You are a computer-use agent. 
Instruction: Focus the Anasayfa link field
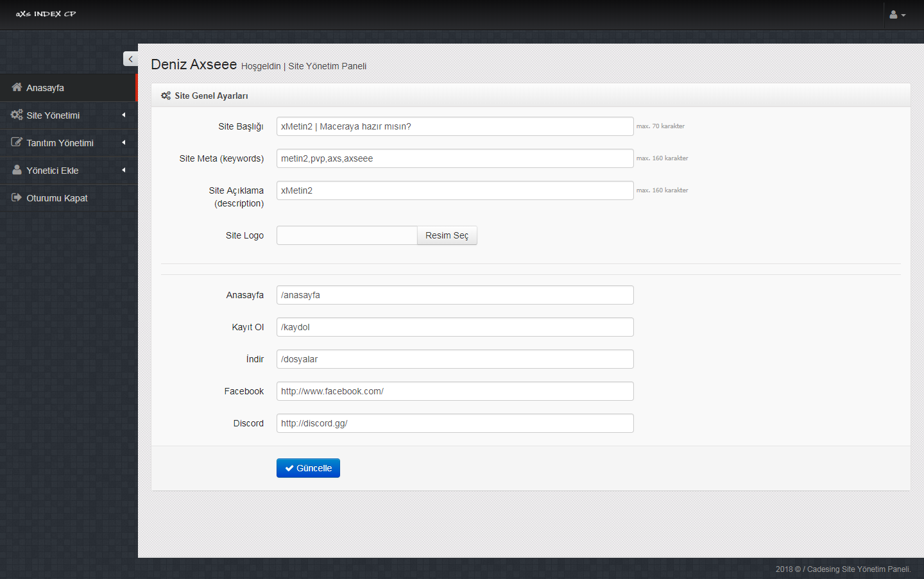(x=455, y=295)
